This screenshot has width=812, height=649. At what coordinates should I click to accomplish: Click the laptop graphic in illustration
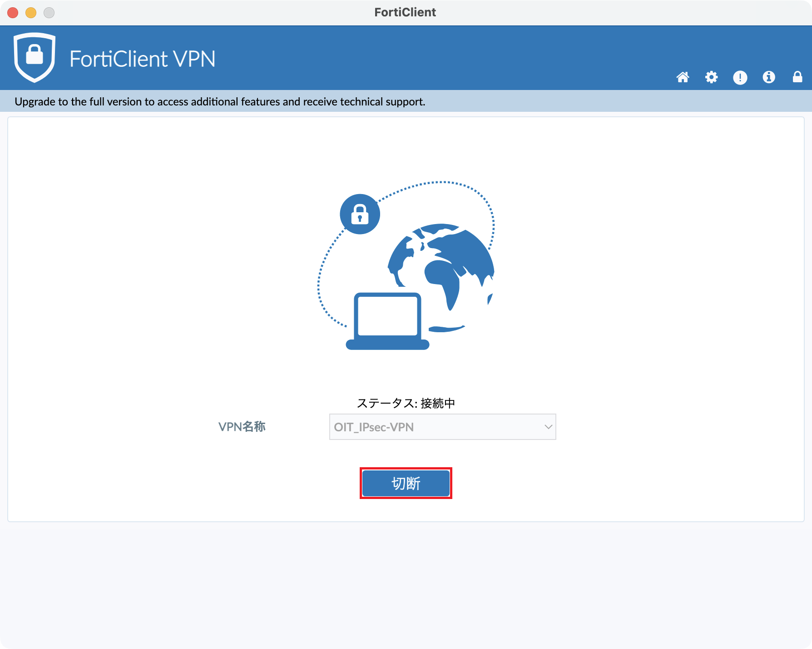(x=387, y=321)
